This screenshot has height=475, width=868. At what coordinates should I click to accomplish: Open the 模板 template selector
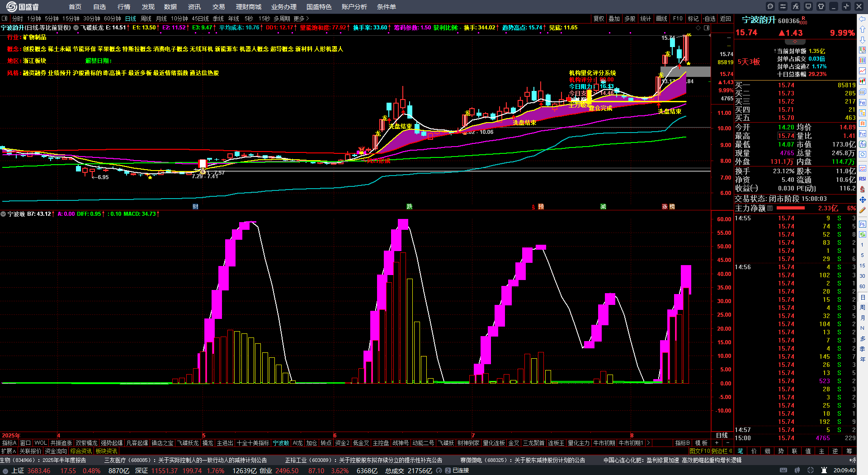pos(701,443)
